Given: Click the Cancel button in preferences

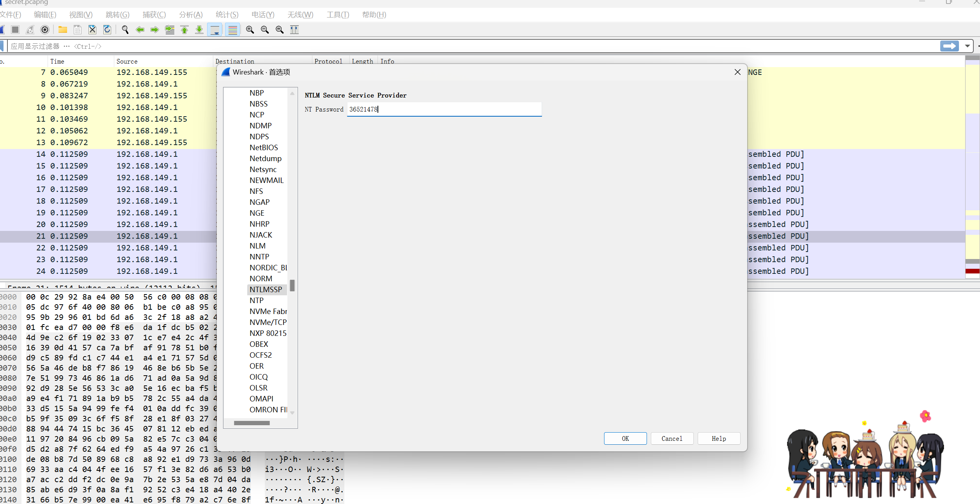Looking at the screenshot, I should (x=672, y=438).
